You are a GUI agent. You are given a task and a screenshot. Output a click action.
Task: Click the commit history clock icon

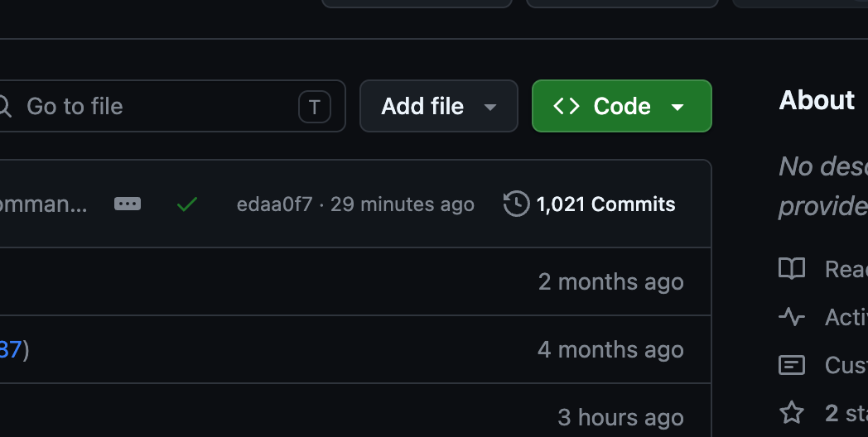(x=516, y=204)
